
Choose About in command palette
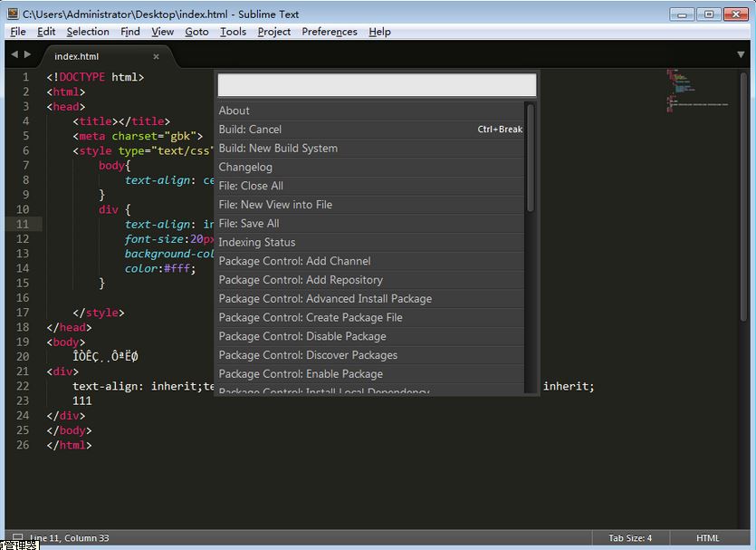click(370, 111)
